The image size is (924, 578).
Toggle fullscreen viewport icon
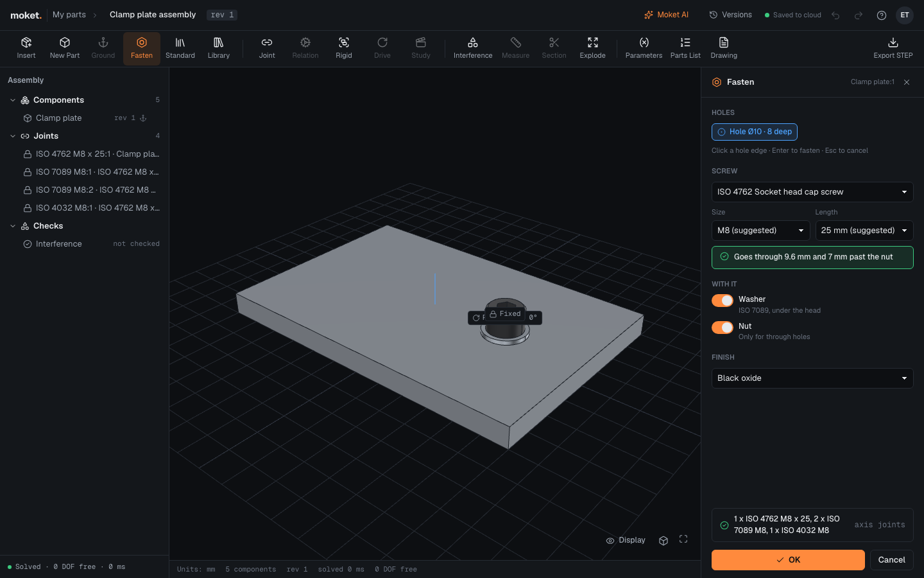point(683,539)
